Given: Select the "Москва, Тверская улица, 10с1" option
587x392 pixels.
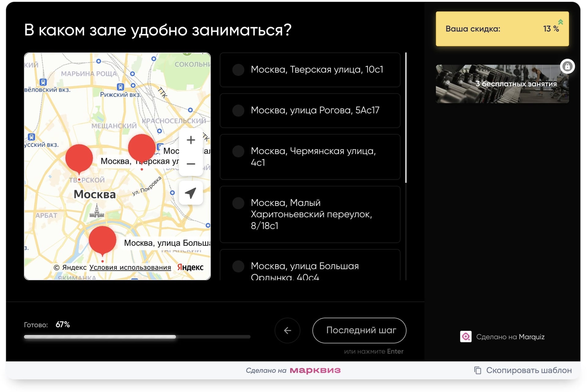Looking at the screenshot, I should (x=310, y=70).
